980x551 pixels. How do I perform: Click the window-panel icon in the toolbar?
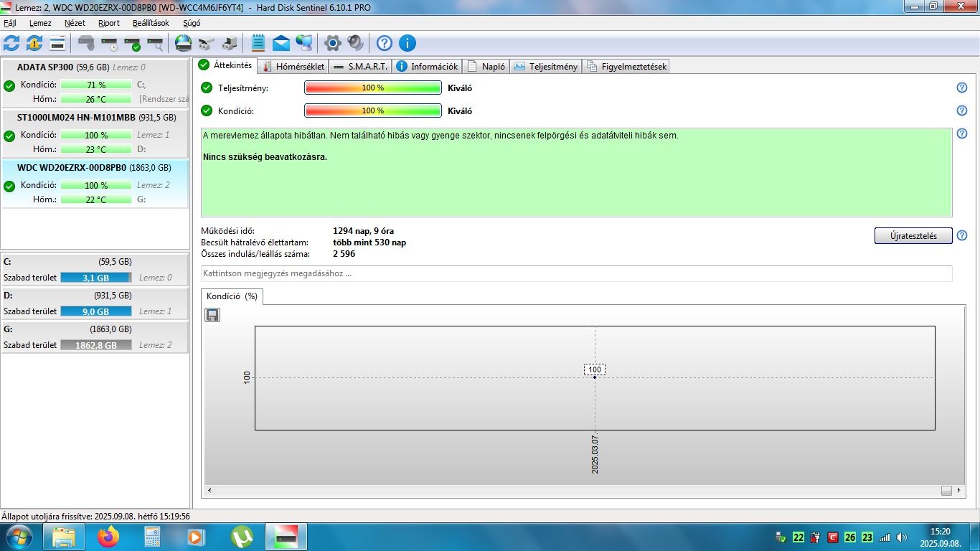click(57, 43)
